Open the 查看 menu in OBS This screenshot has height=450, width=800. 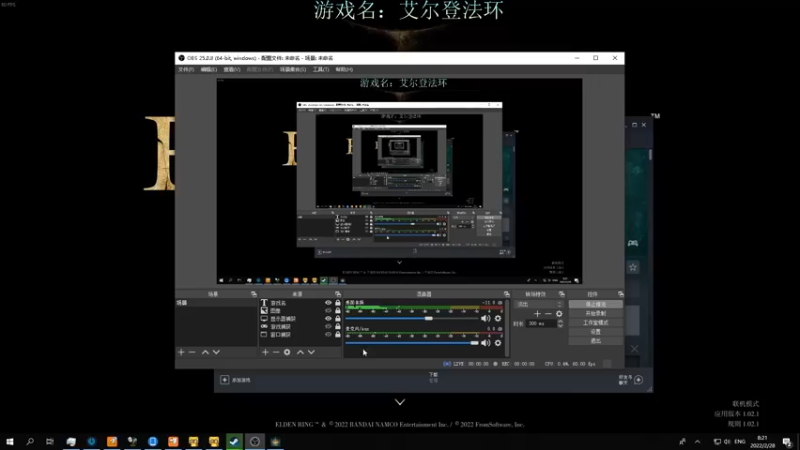click(232, 69)
